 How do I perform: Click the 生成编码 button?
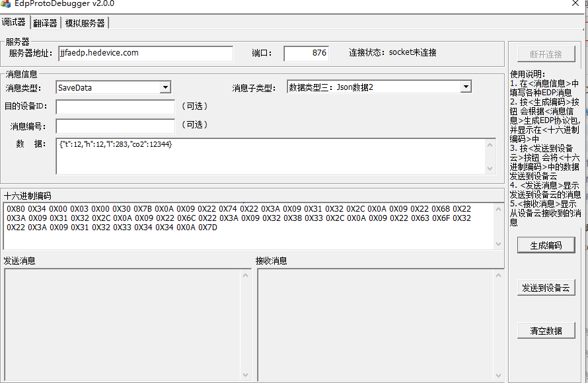[546, 245]
